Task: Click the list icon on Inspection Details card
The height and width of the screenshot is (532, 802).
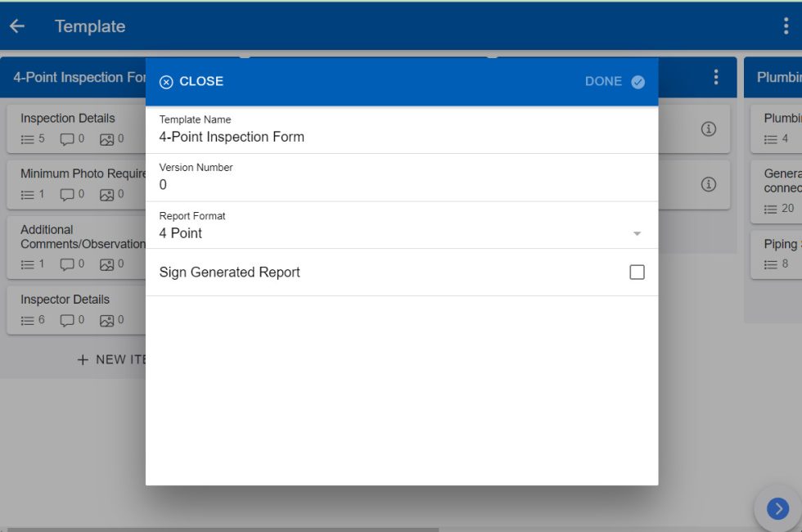Action: click(x=25, y=138)
